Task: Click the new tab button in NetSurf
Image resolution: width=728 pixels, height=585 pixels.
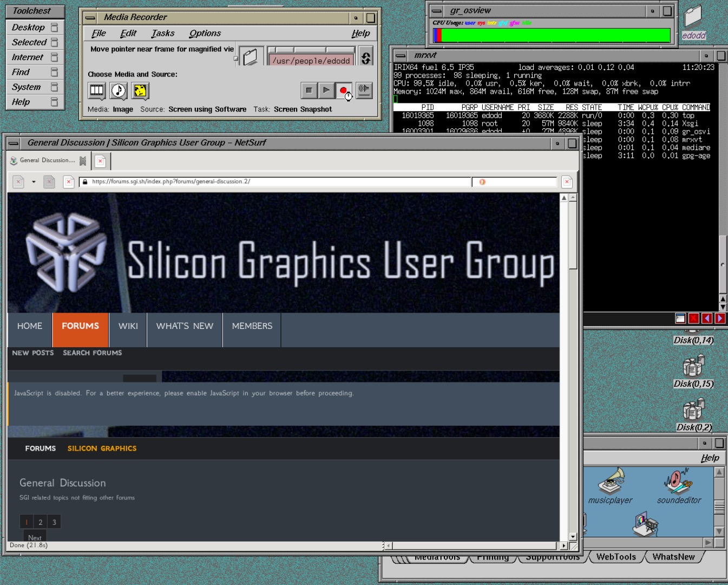Action: (100, 161)
